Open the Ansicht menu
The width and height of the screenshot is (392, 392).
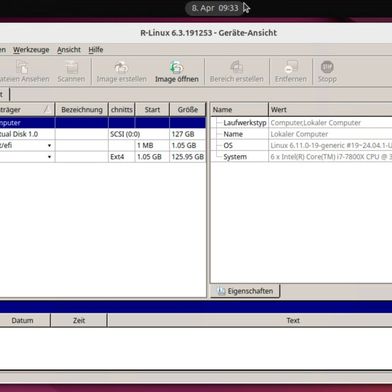69,50
